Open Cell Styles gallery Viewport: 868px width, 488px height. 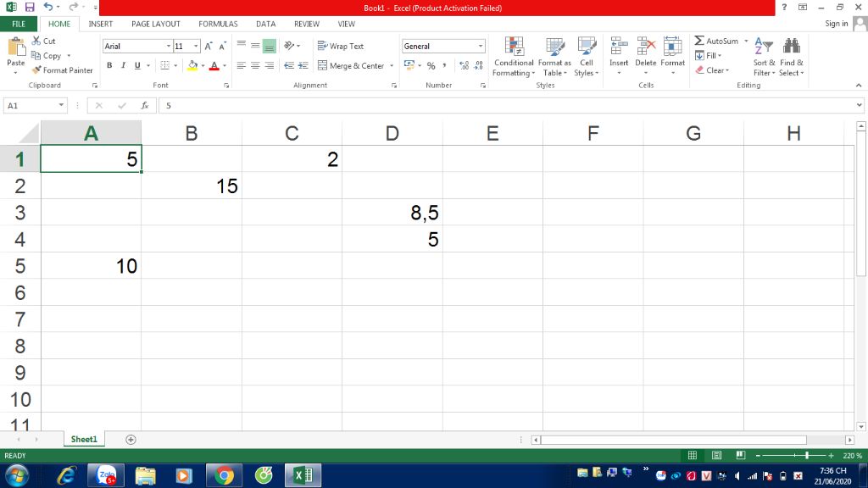[x=587, y=57]
